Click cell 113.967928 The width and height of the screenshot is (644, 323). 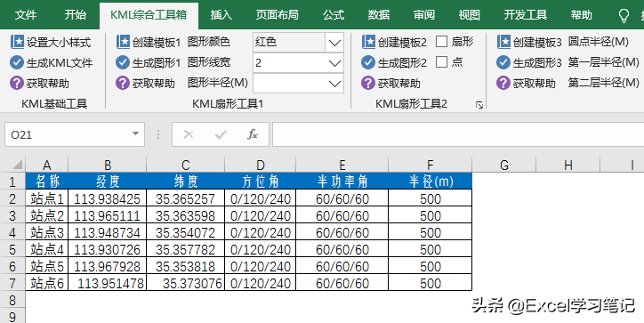point(108,266)
